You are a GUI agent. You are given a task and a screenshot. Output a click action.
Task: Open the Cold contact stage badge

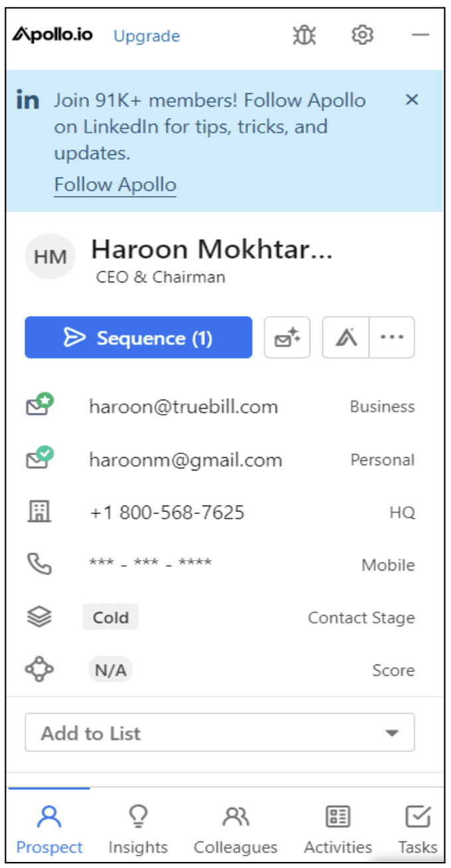pos(111,617)
